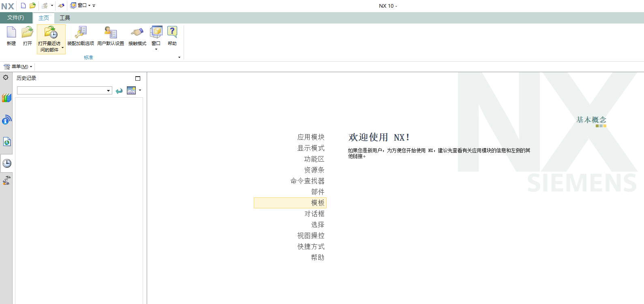Open the 功能区 welcome topic
This screenshot has height=304, width=644.
click(314, 159)
